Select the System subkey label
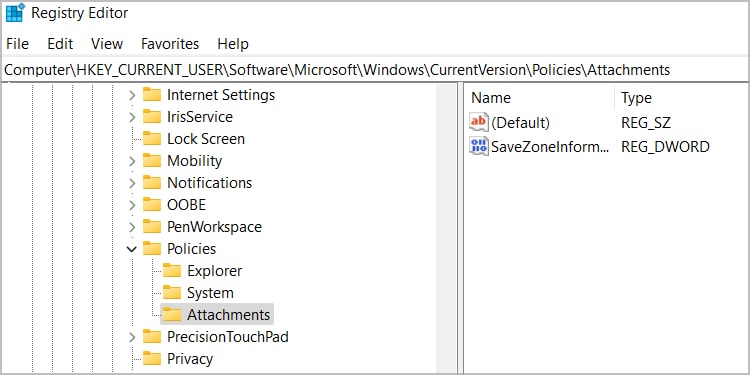The width and height of the screenshot is (750, 375). pyautogui.click(x=210, y=293)
